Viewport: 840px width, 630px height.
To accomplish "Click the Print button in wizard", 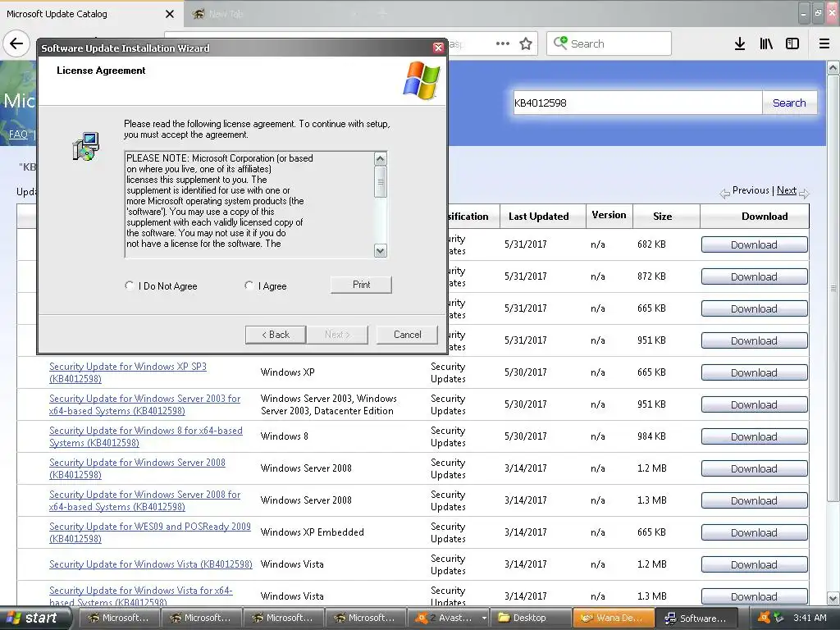I will [x=361, y=285].
